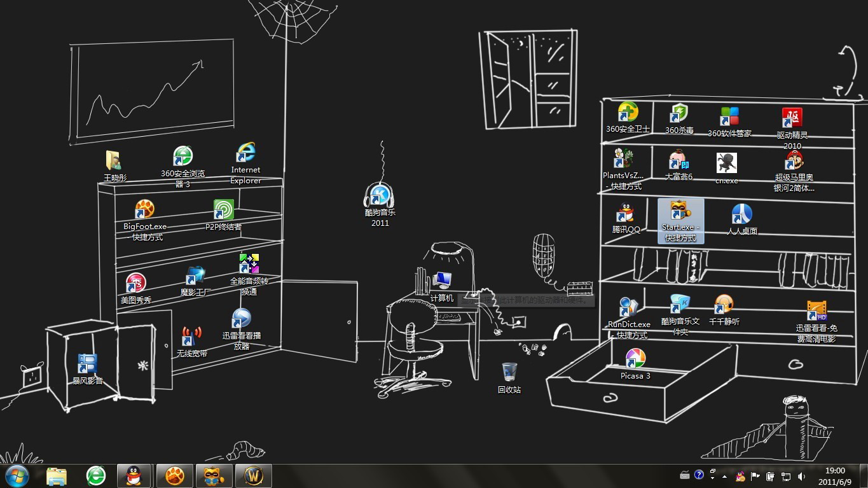Open the 王晓彤 user folder on desktop
This screenshot has width=868, height=488.
(115, 167)
